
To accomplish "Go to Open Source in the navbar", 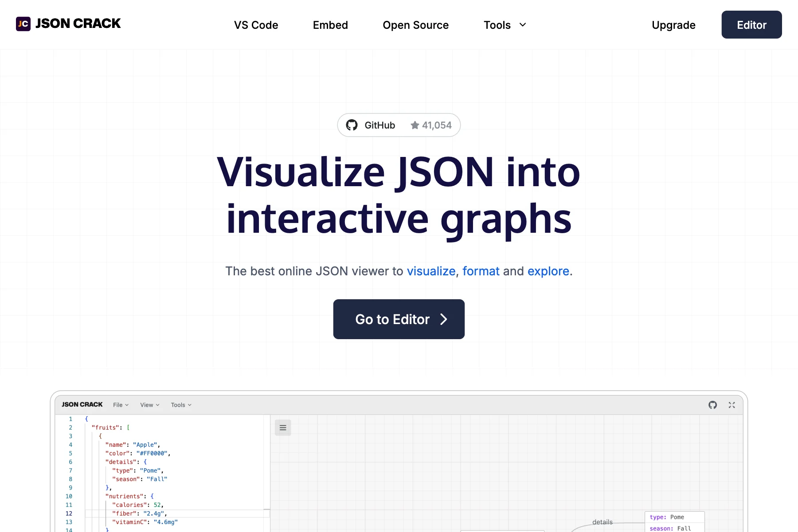I will point(415,25).
